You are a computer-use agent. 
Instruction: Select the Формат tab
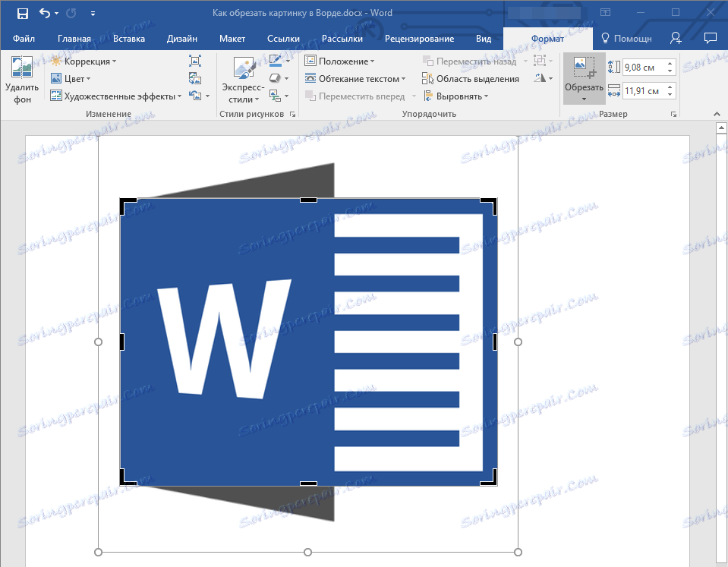coord(547,39)
